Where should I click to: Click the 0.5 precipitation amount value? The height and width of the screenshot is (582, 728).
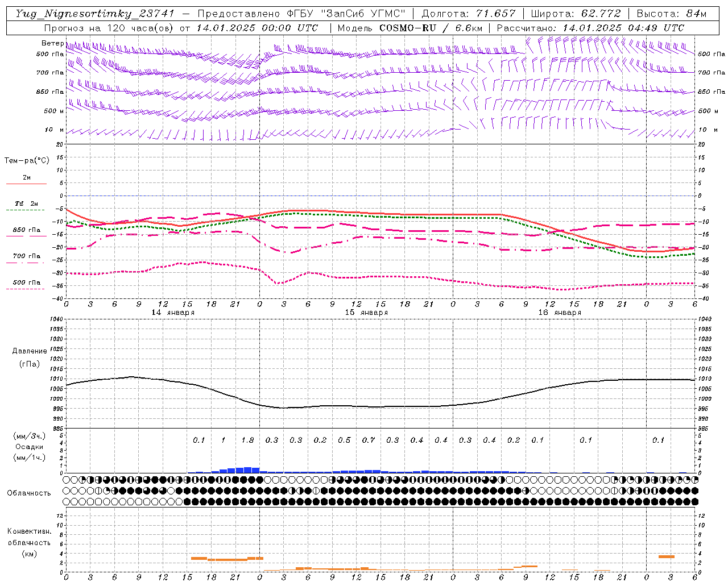pyautogui.click(x=344, y=440)
